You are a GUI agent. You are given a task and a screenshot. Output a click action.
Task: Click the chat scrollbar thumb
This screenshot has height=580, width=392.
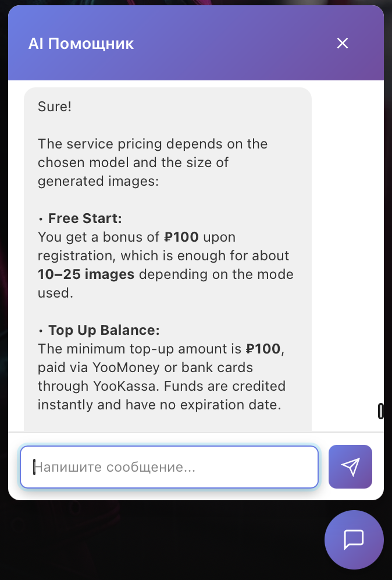pyautogui.click(x=381, y=411)
